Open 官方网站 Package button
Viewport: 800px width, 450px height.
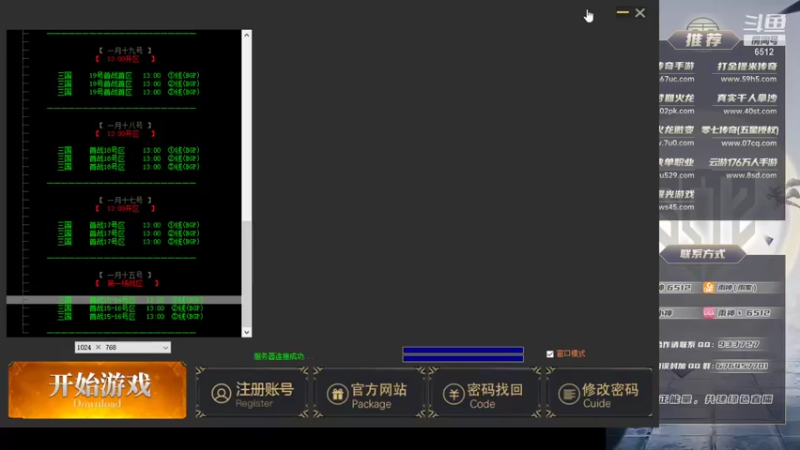(368, 392)
